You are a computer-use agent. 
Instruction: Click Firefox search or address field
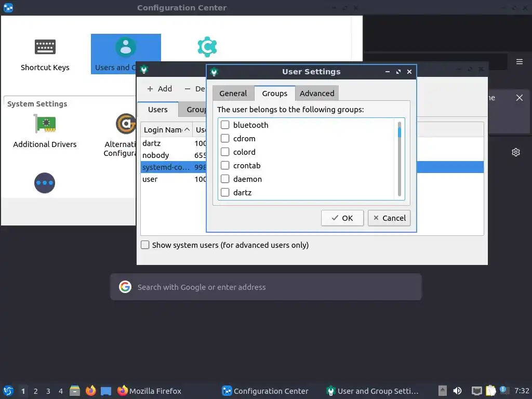point(266,287)
